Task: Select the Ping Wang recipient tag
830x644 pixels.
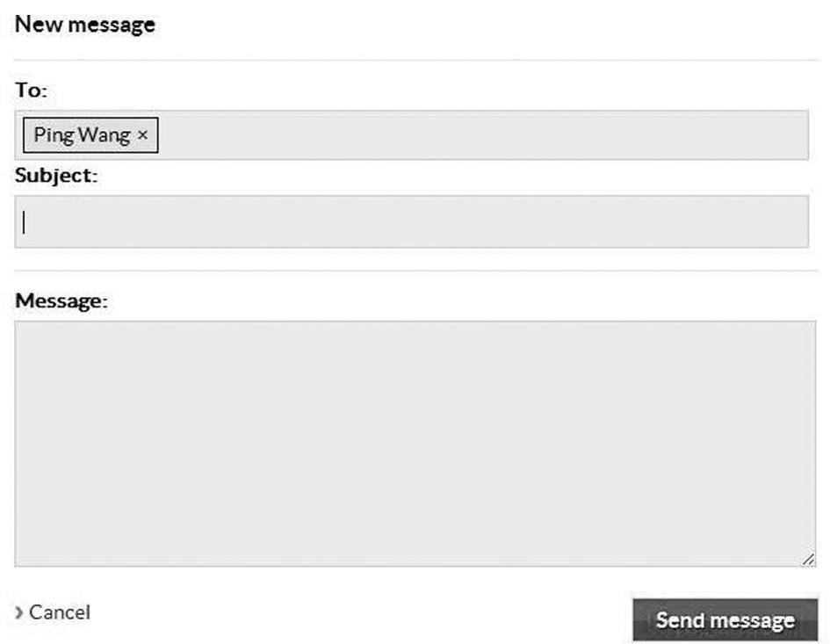Action: click(90, 135)
